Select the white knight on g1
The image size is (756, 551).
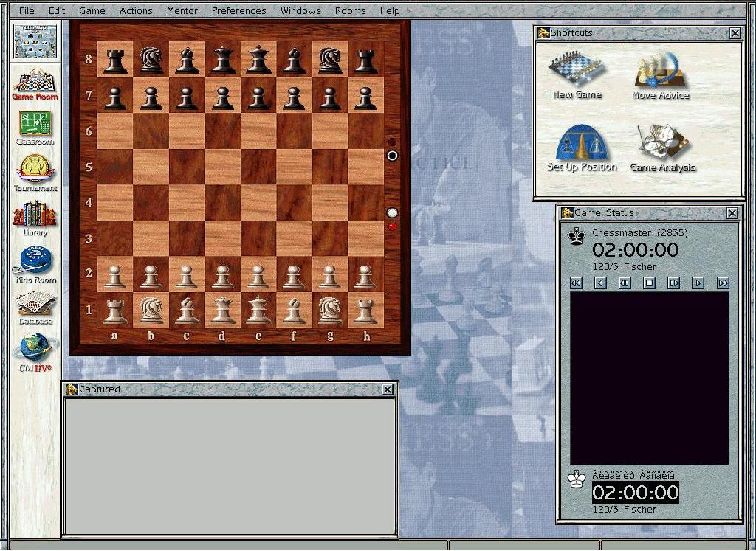coord(329,311)
